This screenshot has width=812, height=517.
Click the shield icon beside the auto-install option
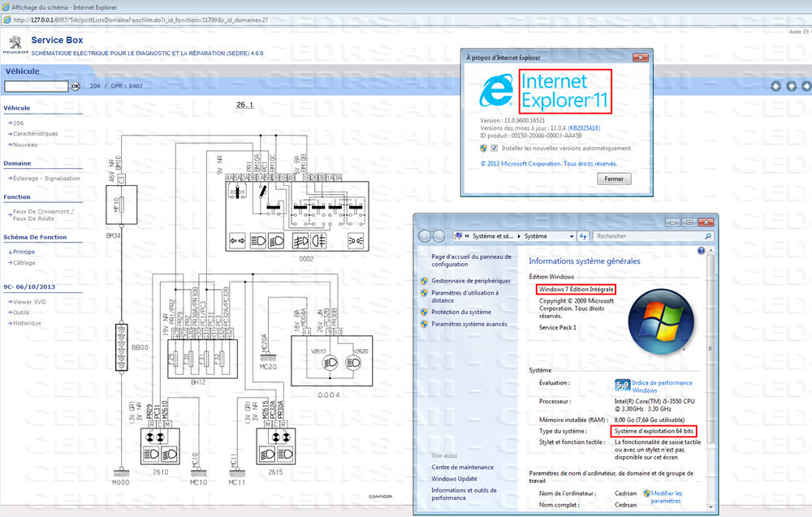tap(483, 148)
